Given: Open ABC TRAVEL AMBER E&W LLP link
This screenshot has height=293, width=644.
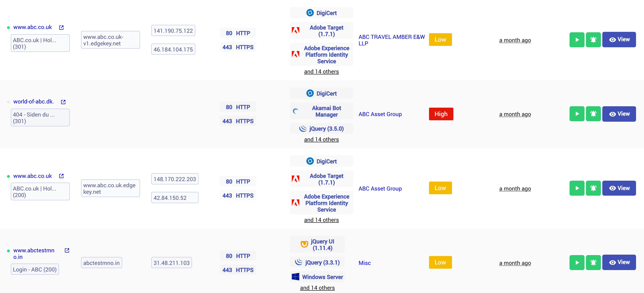Looking at the screenshot, I should 392,40.
